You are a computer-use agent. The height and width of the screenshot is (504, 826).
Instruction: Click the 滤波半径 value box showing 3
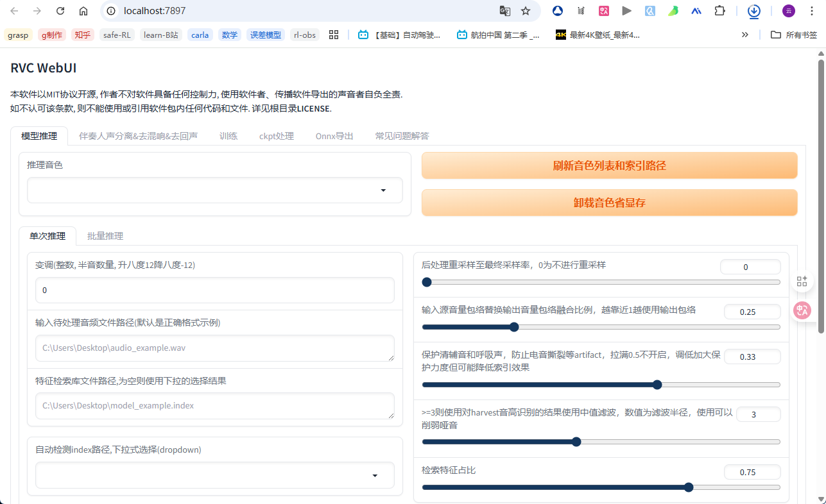759,415
